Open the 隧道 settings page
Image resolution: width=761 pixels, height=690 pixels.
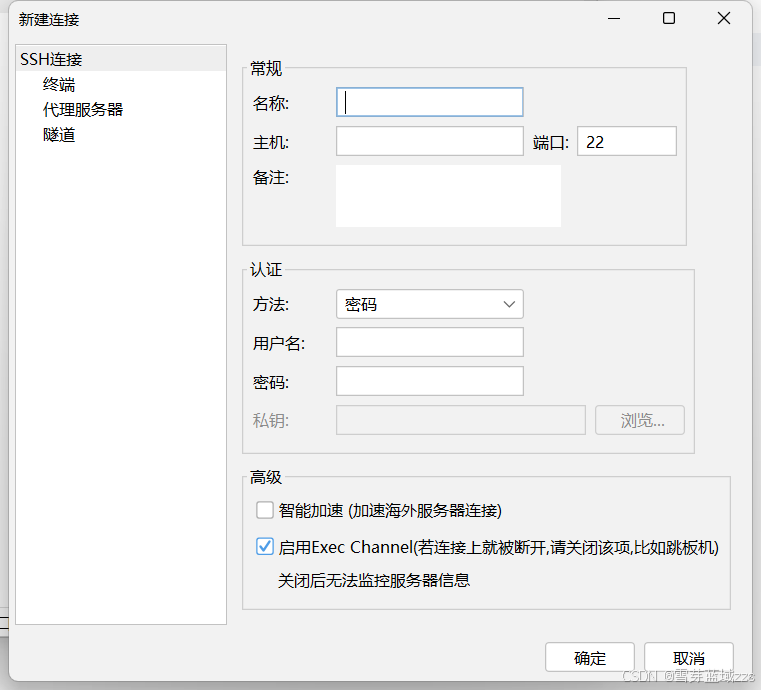[x=59, y=135]
